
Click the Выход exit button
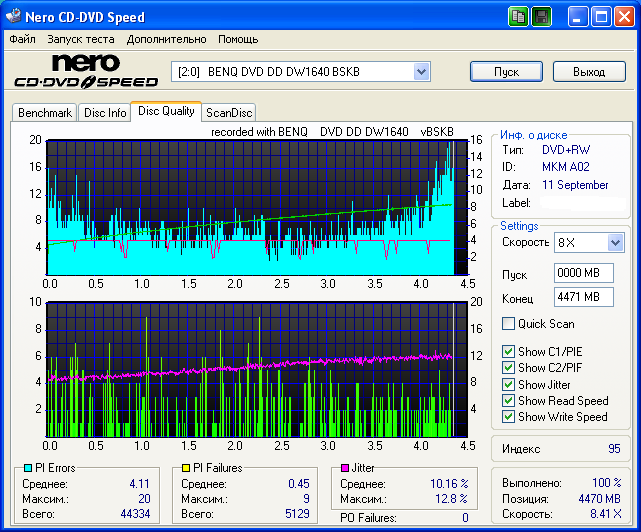(590, 72)
